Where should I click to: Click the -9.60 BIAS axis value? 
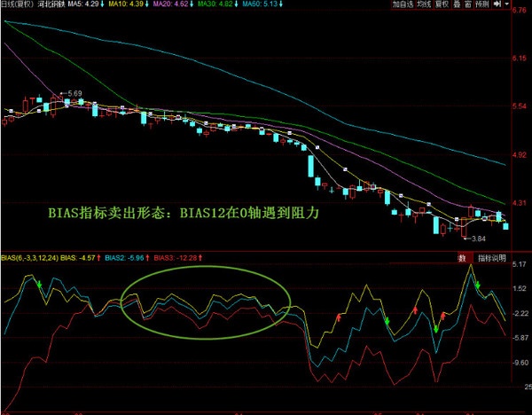(x=519, y=363)
